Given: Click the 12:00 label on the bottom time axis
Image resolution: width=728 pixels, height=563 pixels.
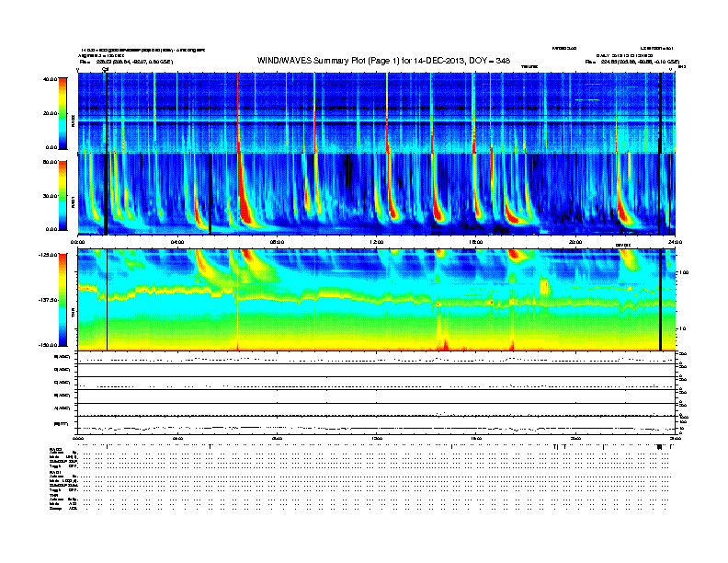Looking at the screenshot, I should pyautogui.click(x=377, y=438).
